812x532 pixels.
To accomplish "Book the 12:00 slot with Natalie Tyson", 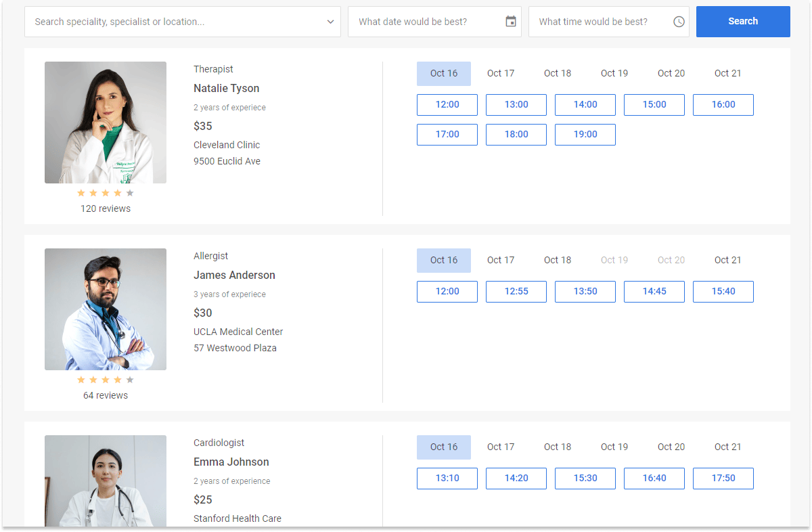I will (447, 105).
